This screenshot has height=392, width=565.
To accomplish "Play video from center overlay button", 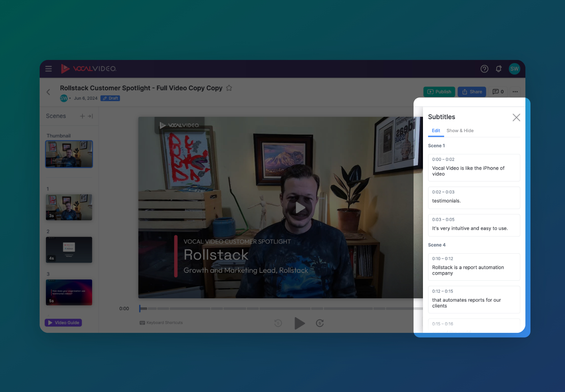I will pyautogui.click(x=300, y=208).
